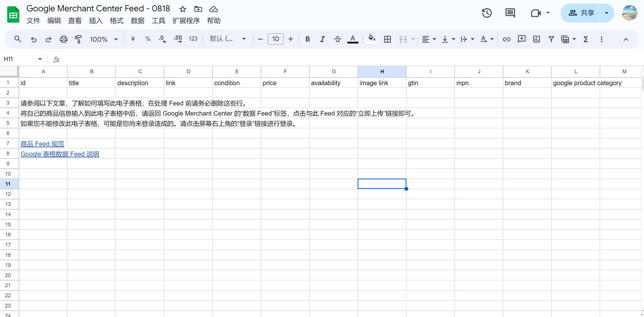Open the 扩展程序 menu

[x=186, y=21]
